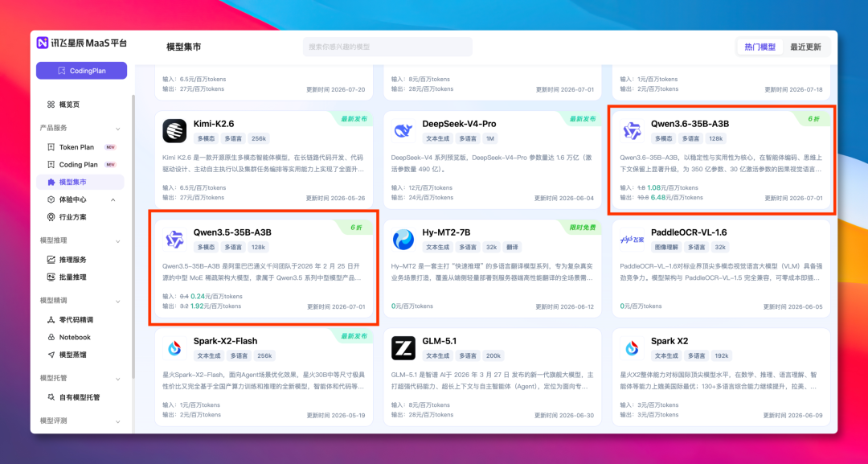Click the 模型集市 page heading
Viewport: 868px width, 464px height.
184,47
